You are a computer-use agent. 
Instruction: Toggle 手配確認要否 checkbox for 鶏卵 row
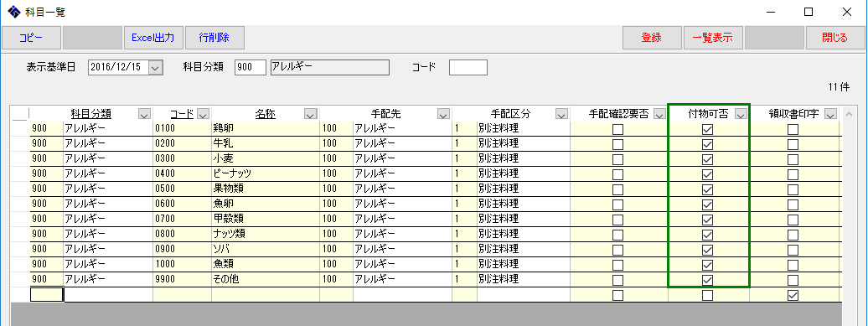[x=617, y=130]
